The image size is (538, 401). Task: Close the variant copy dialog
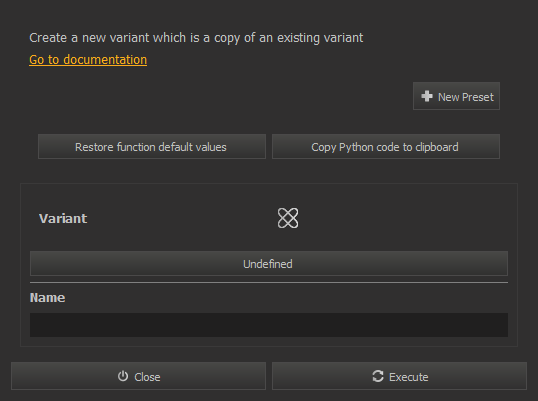click(x=138, y=376)
